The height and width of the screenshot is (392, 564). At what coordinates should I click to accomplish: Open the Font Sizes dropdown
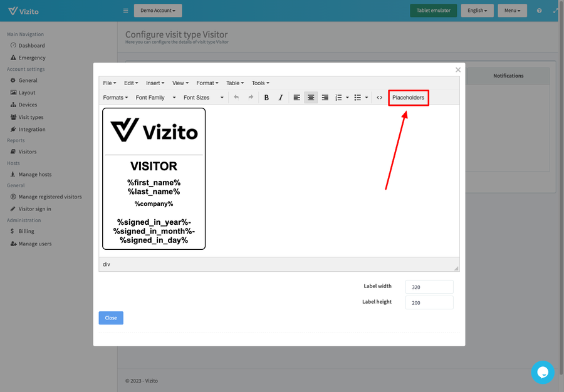pyautogui.click(x=203, y=98)
